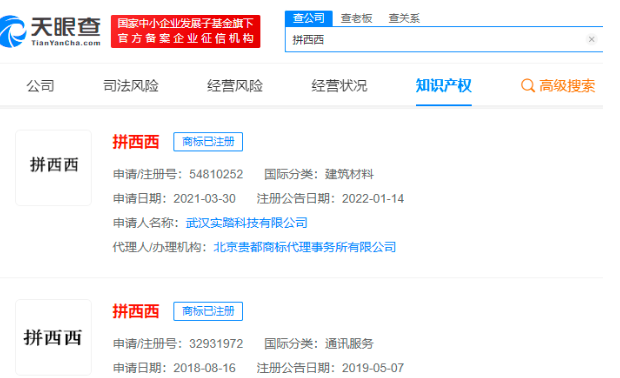The image size is (620, 378).
Task: Open the advanced search magnifier link
Action: [558, 85]
